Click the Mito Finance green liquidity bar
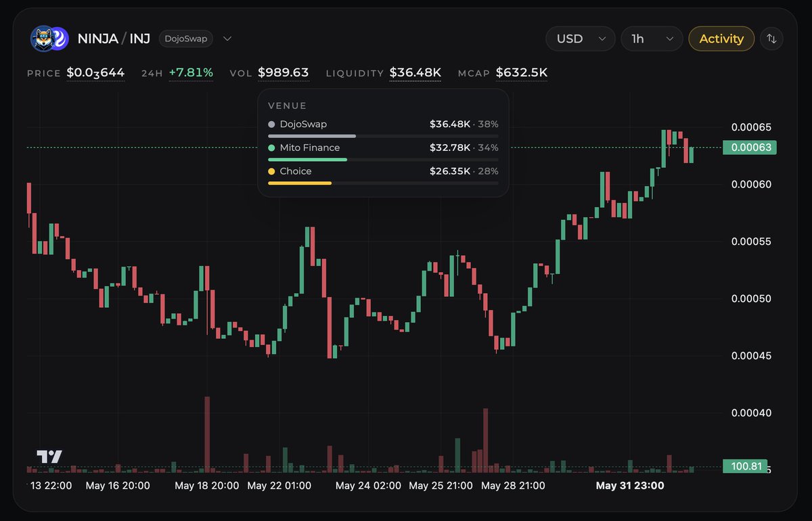This screenshot has height=521, width=812. coord(307,160)
